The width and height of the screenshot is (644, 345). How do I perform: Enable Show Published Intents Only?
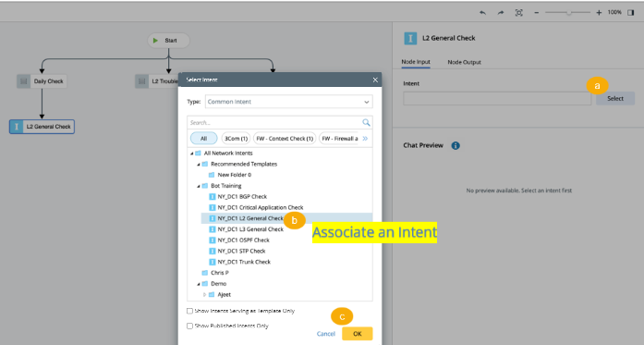click(189, 326)
